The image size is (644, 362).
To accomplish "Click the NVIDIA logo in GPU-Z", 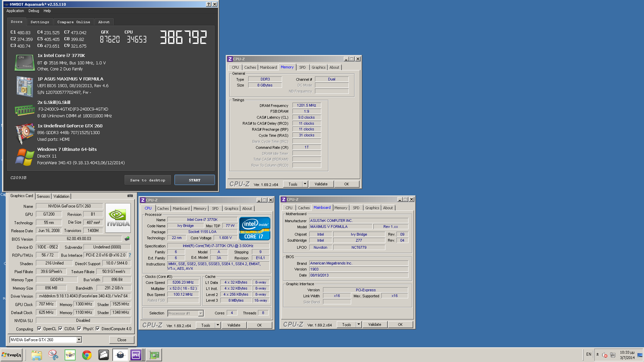I will pyautogui.click(x=118, y=218).
